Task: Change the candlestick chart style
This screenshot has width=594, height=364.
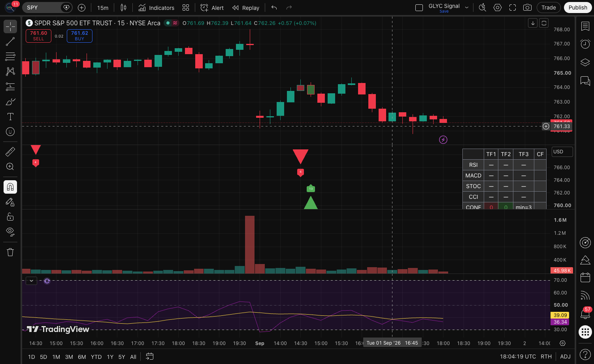Action: coord(123,8)
